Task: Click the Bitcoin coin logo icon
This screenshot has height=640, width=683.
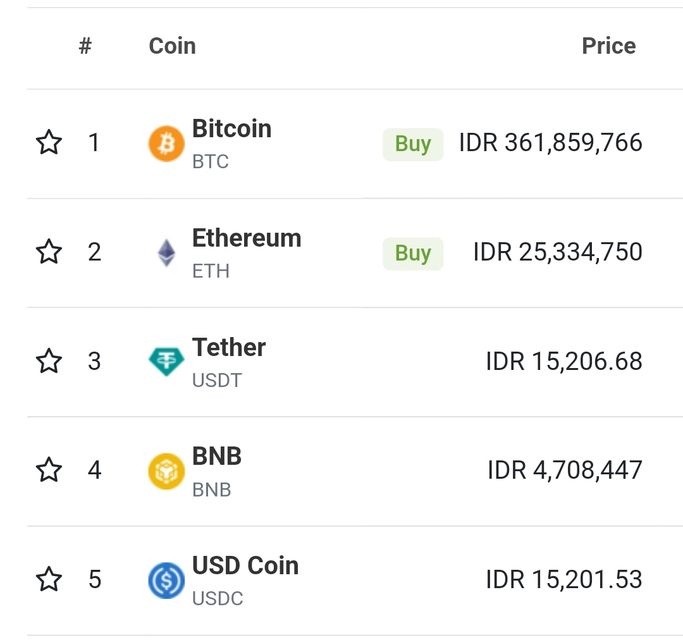Action: point(166,144)
